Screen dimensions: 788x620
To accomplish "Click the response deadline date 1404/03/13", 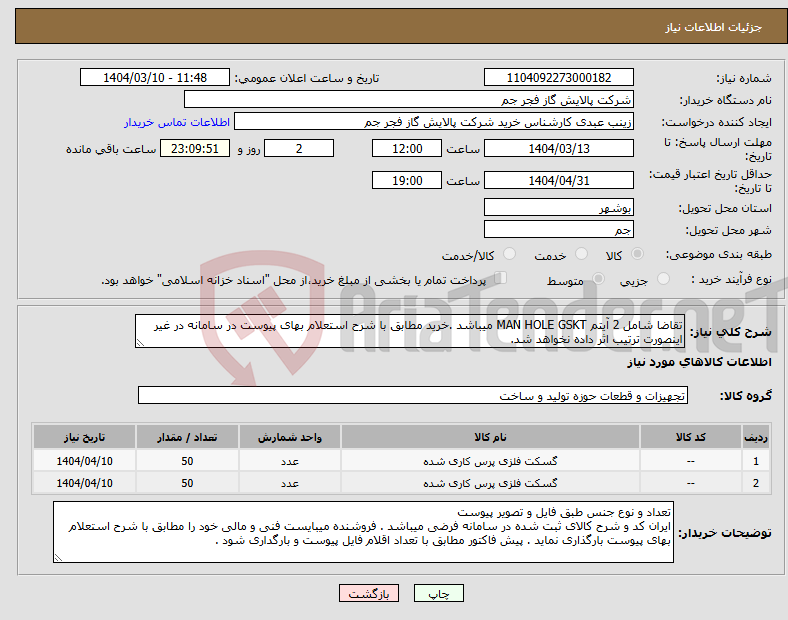I will pyautogui.click(x=559, y=148).
